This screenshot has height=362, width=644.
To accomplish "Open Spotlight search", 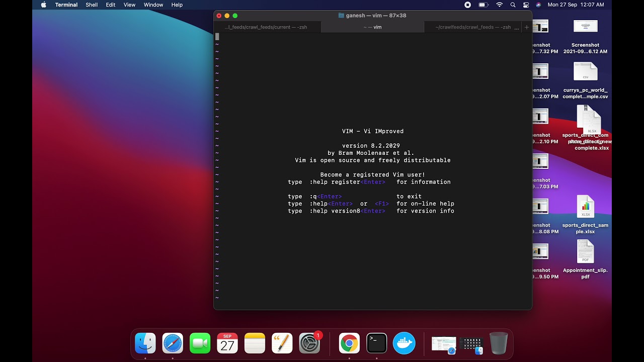I will point(513,5).
